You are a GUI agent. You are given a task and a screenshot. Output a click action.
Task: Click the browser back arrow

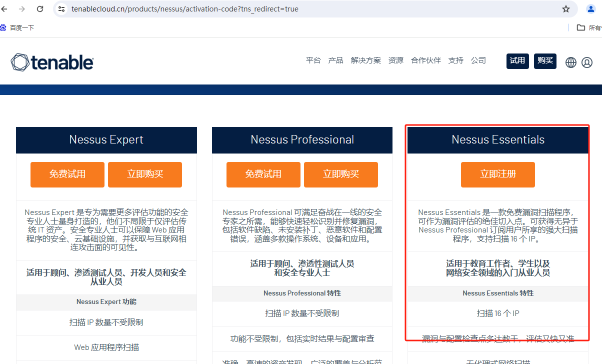click(4, 9)
